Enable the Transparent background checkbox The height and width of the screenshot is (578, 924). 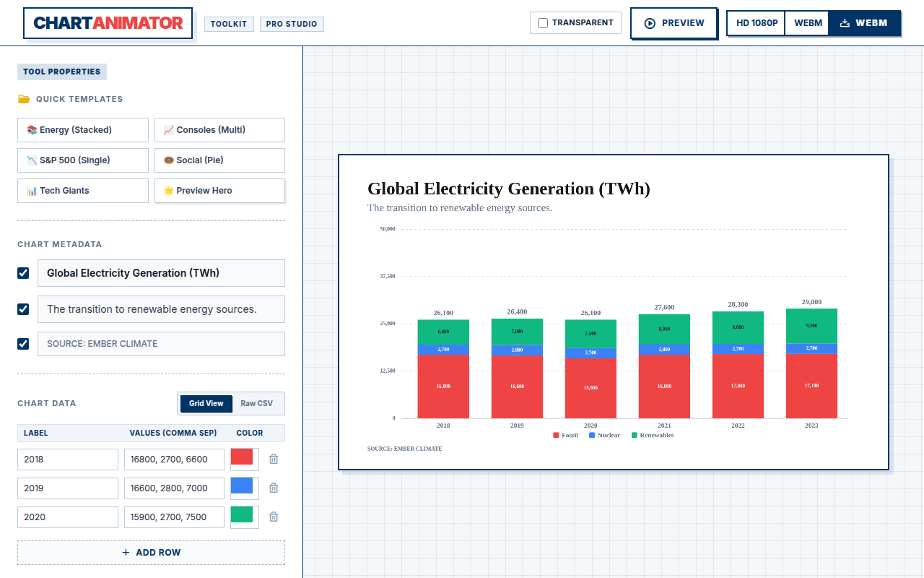(543, 23)
